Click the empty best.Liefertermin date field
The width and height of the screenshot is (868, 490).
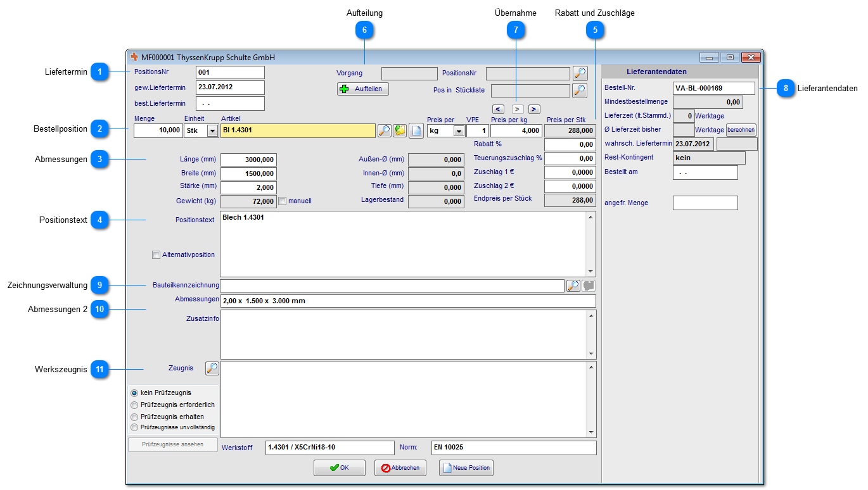[x=231, y=103]
